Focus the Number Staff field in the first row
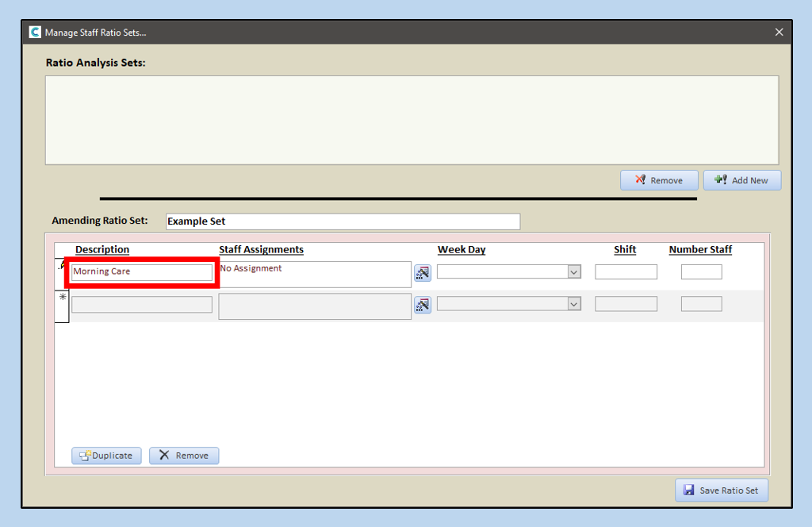Image resolution: width=812 pixels, height=527 pixels. [x=701, y=272]
